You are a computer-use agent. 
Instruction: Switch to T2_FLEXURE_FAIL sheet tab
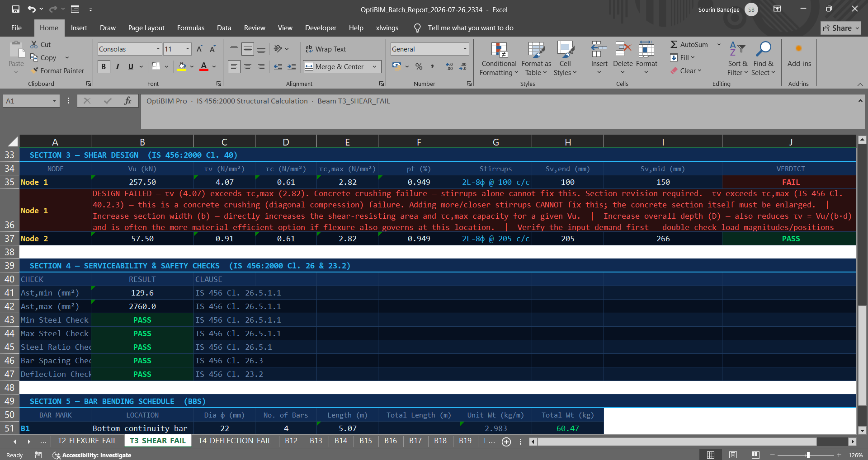coord(87,441)
